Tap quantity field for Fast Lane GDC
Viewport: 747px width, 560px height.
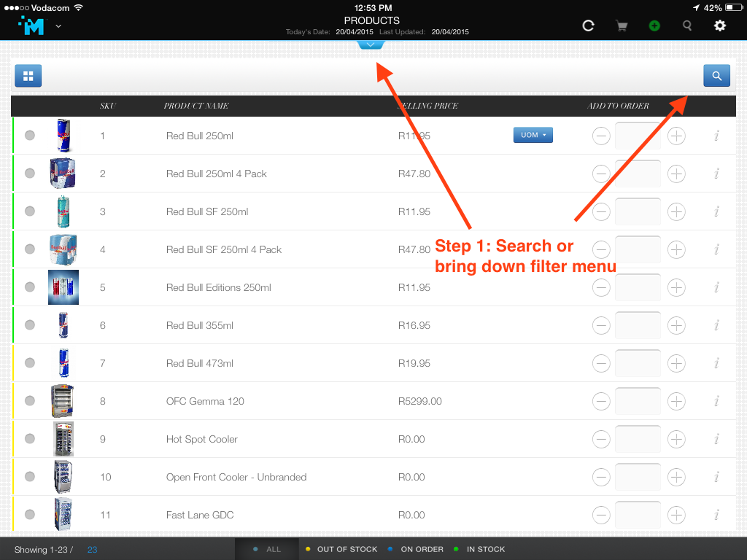[x=638, y=515]
